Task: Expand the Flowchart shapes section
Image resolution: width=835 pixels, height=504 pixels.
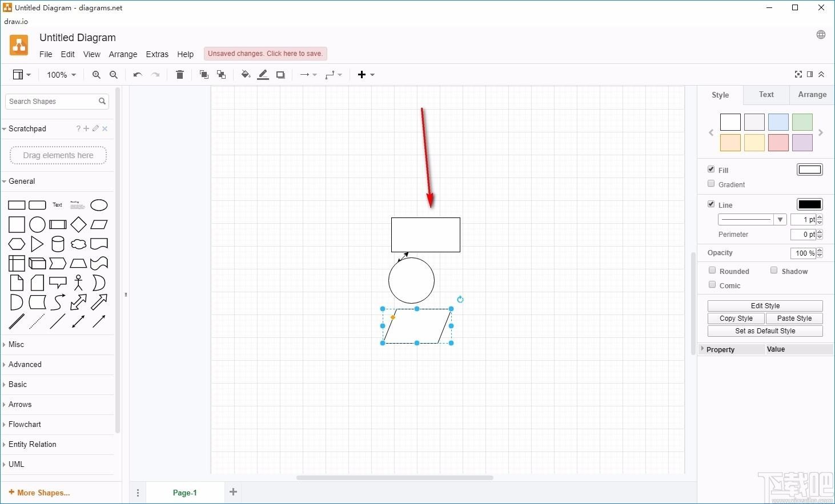Action: click(57, 424)
